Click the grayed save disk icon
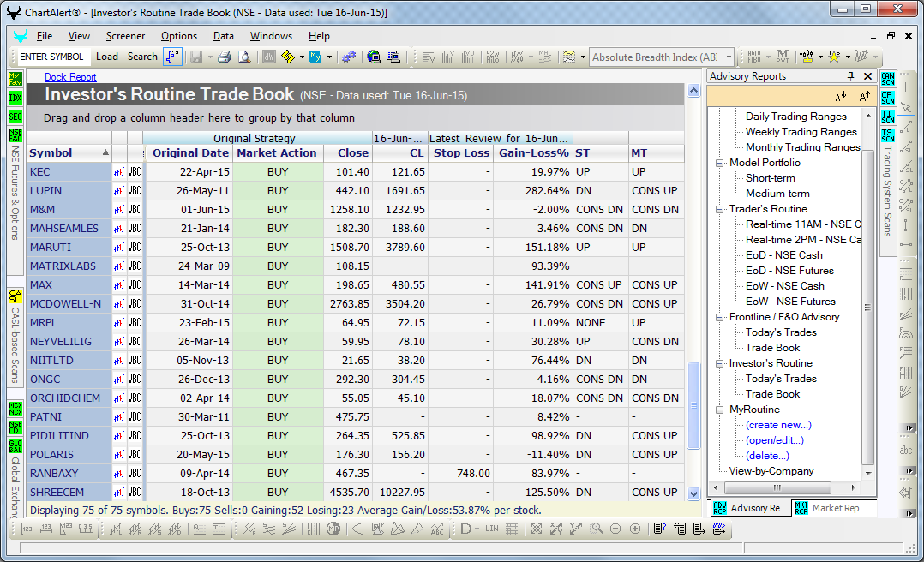The image size is (924, 562). [x=196, y=57]
